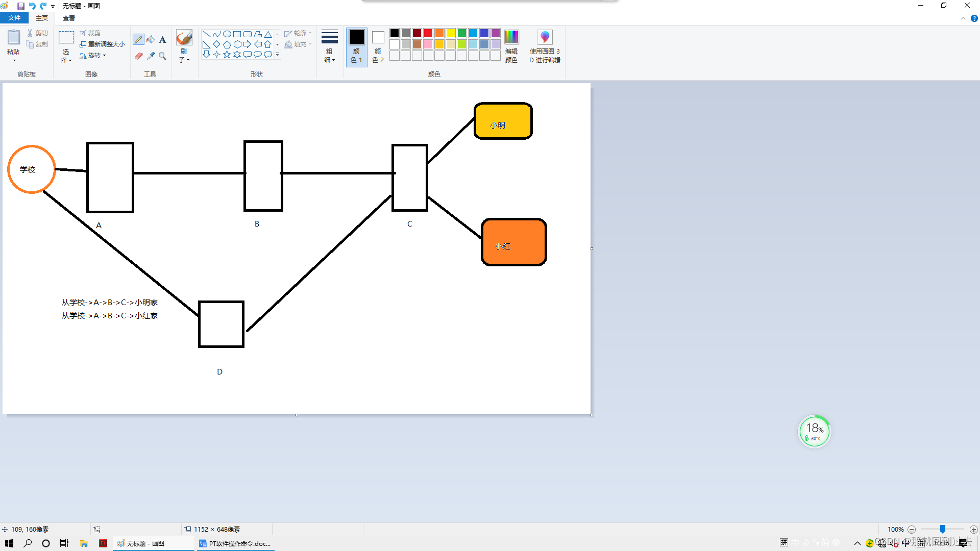This screenshot has height=551, width=980.
Task: Select the Text tool
Action: click(162, 40)
